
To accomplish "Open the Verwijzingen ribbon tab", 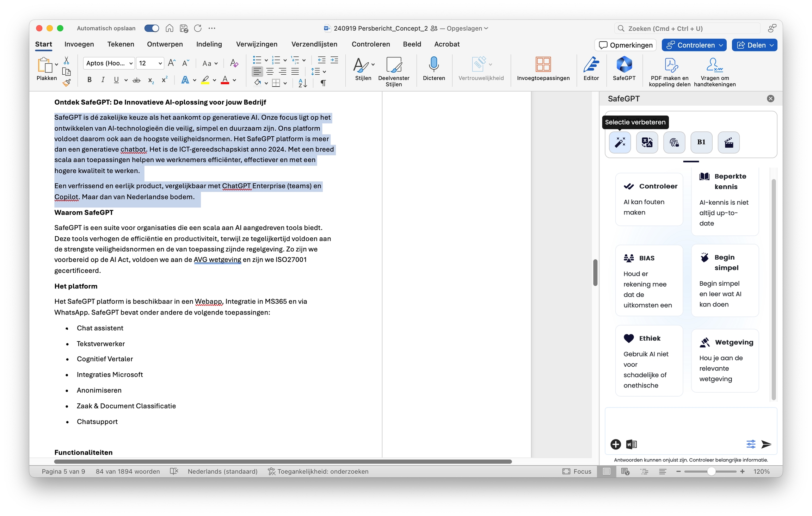I will (x=256, y=44).
